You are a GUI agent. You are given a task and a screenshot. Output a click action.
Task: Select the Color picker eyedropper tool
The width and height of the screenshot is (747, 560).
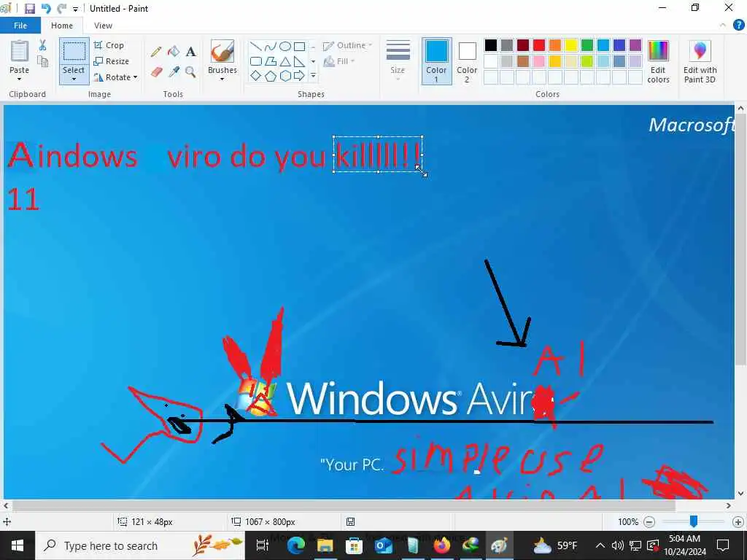coord(174,72)
